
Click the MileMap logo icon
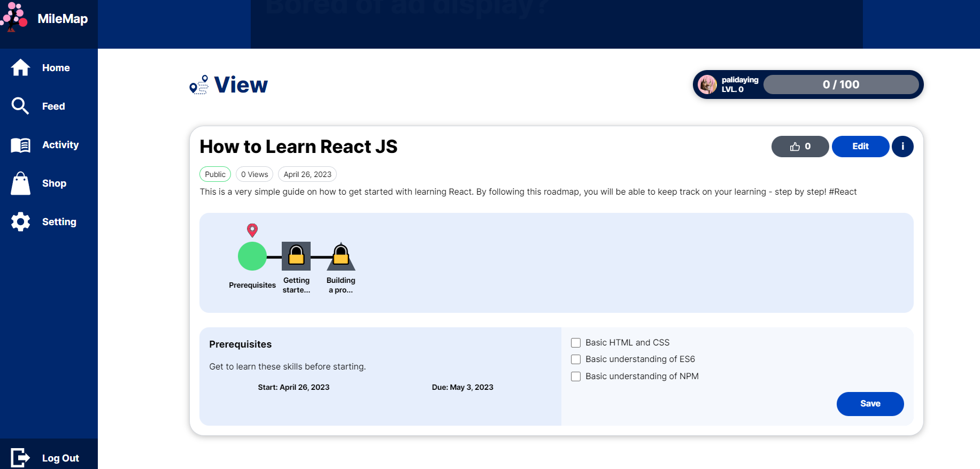coord(14,17)
